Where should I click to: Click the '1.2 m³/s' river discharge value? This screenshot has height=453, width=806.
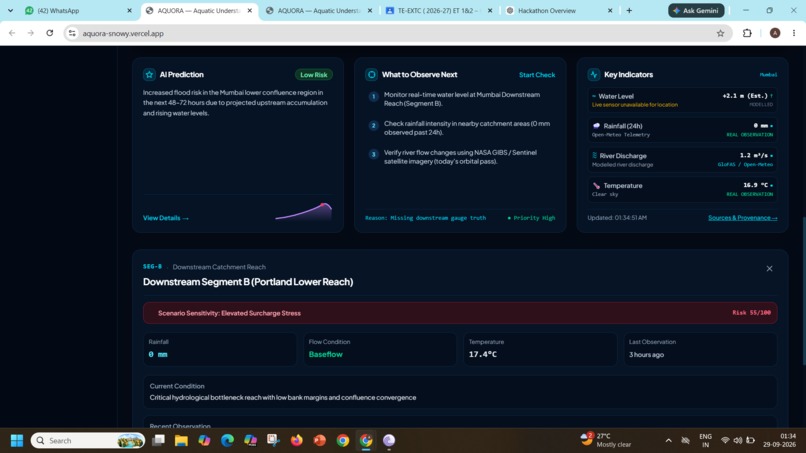pos(754,155)
